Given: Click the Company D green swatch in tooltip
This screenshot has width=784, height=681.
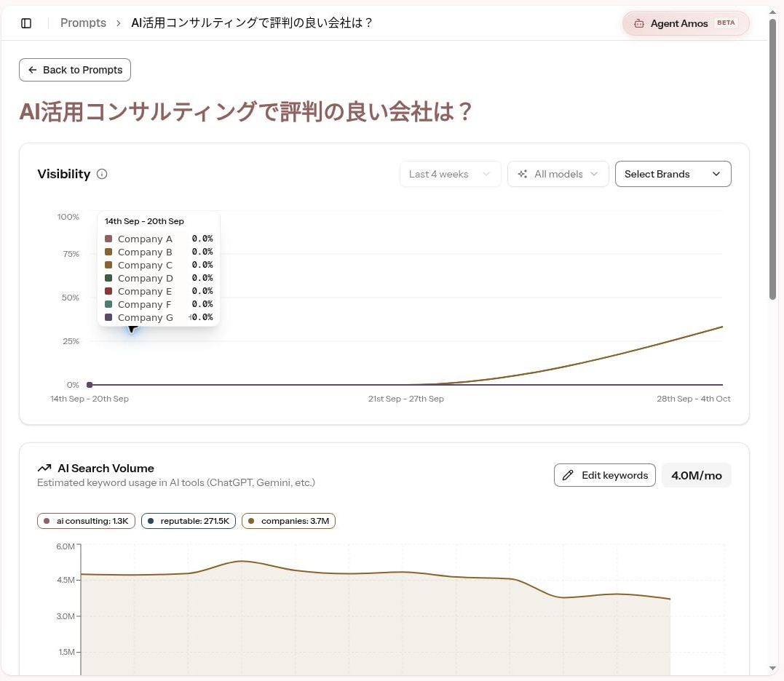Looking at the screenshot, I should (x=108, y=278).
